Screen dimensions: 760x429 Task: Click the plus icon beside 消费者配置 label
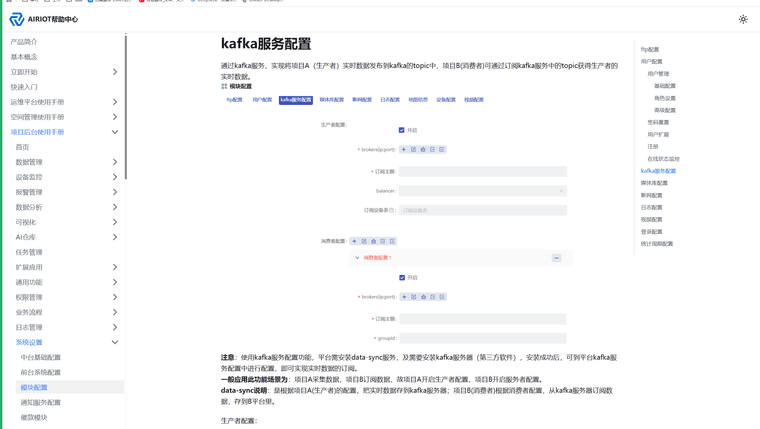(x=354, y=241)
